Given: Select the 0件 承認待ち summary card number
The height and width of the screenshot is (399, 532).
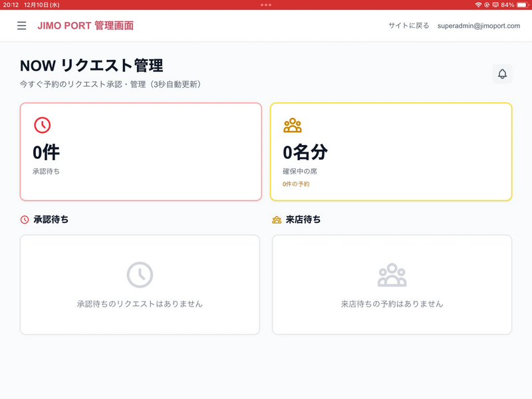Looking at the screenshot, I should (x=47, y=152).
